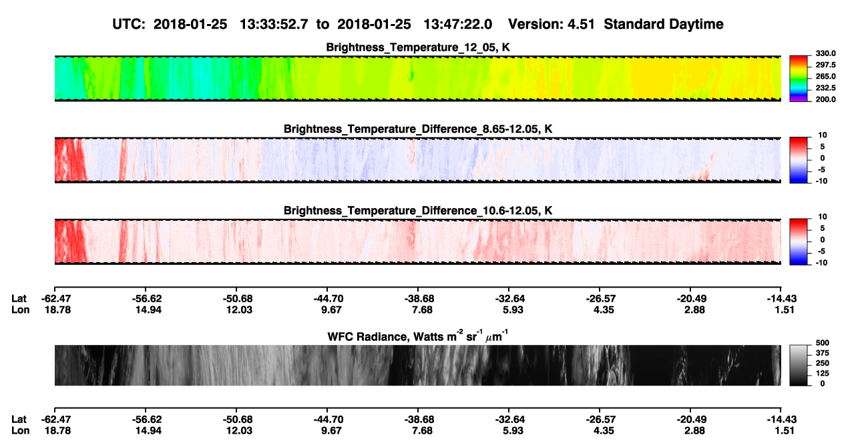The image size is (868, 445).
Task: Select the 8.65-12.05 difference image strip
Action: (417, 160)
